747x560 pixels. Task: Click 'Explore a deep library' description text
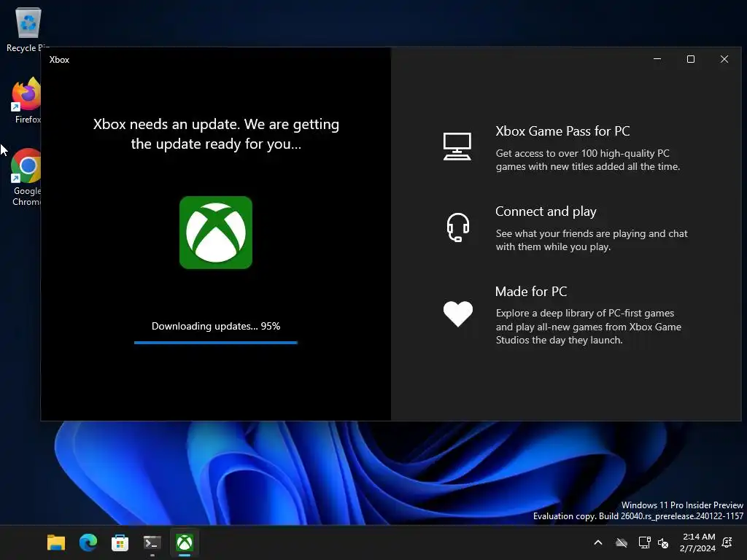tap(589, 327)
